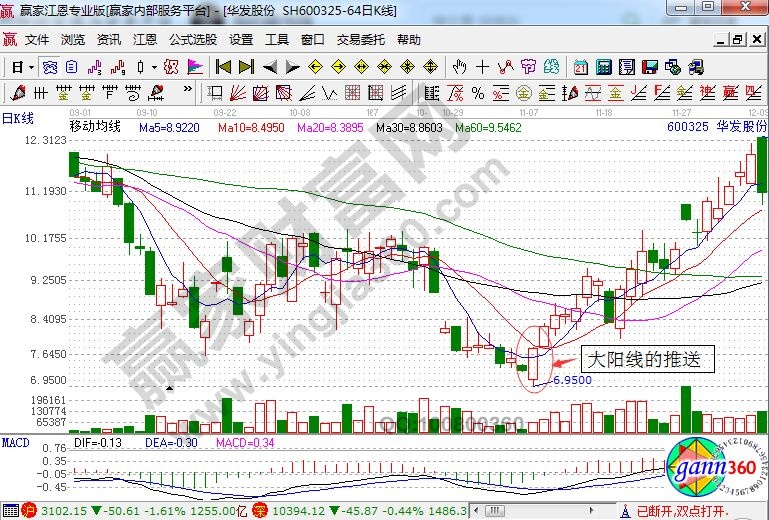Open the network globe connection icon
This screenshot has width=769, height=520.
coord(673,67)
